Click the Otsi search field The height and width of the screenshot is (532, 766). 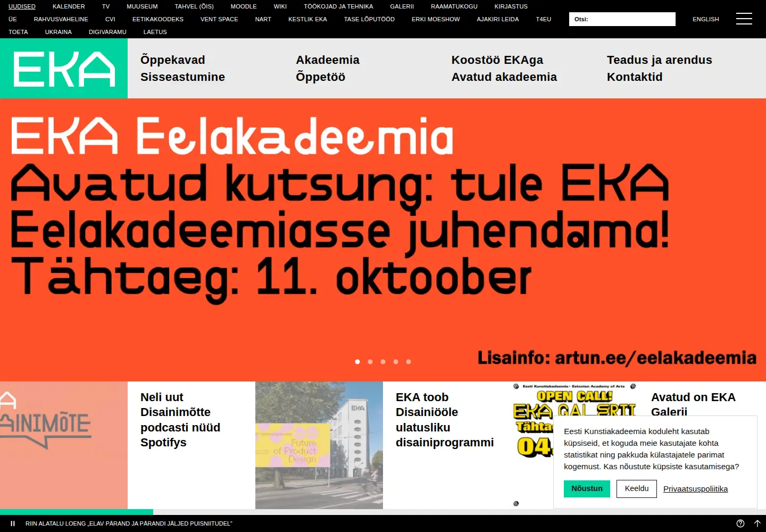(622, 19)
